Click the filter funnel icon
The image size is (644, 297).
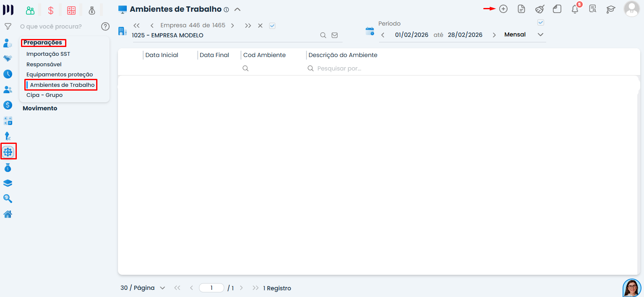pyautogui.click(x=8, y=26)
